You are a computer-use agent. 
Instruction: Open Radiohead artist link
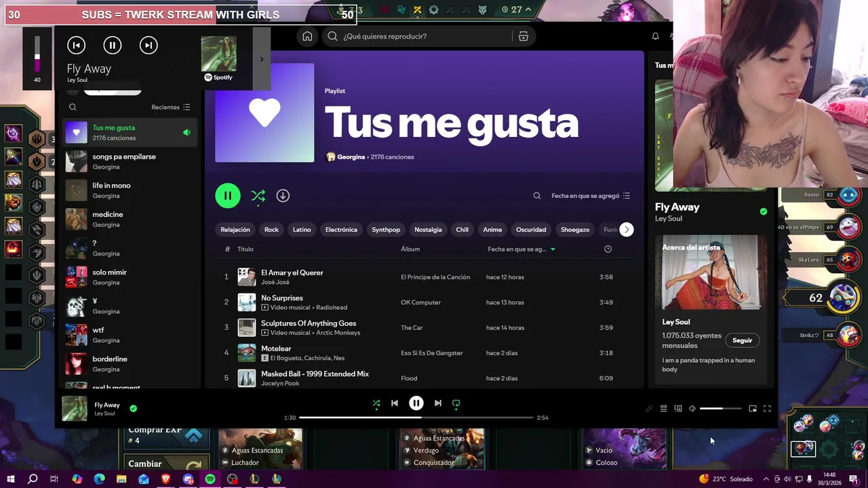[332, 308]
